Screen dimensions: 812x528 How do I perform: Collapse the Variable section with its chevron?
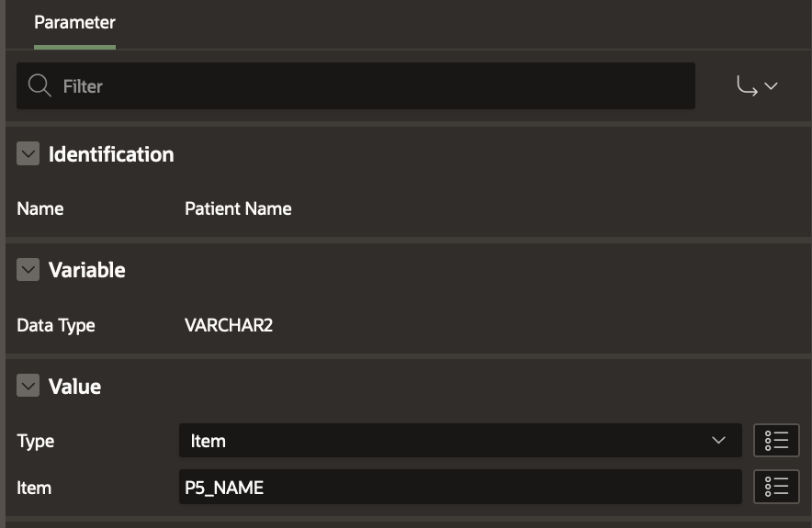click(x=28, y=270)
